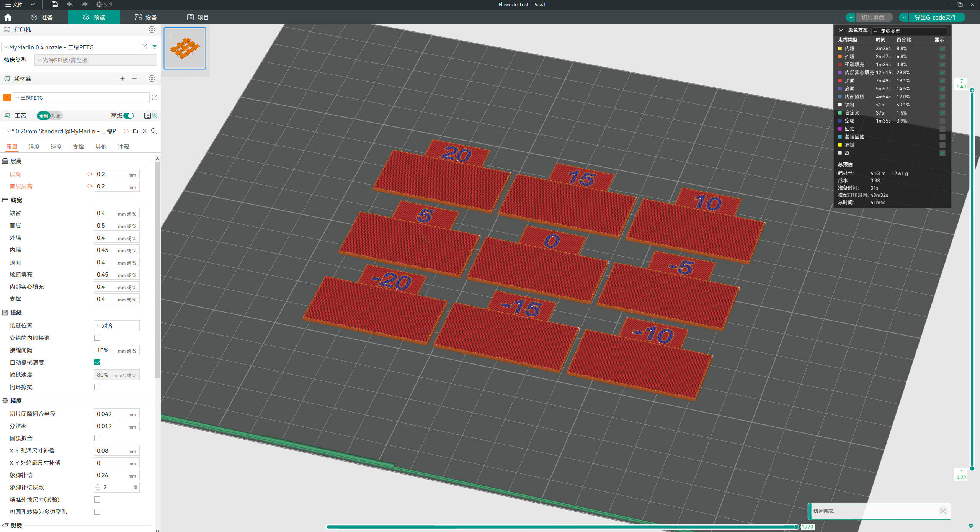Remove a filament with minus icon
This screenshot has height=532, width=980.
[x=134, y=79]
